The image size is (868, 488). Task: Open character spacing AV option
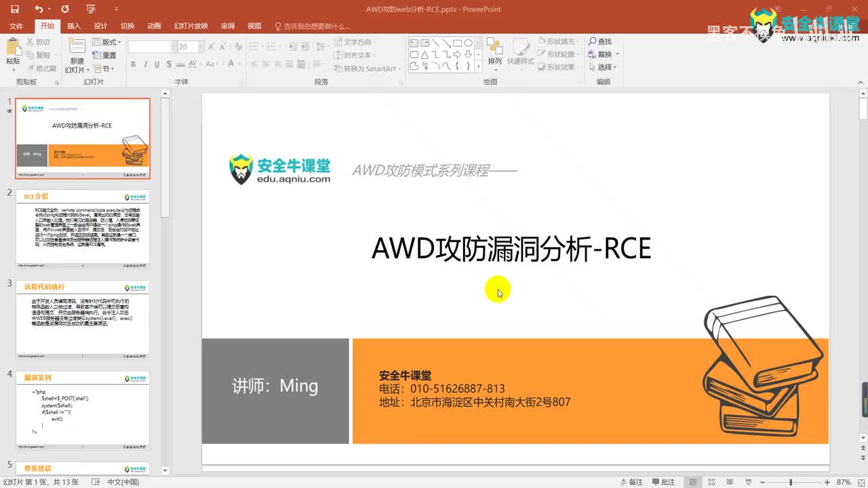[x=193, y=64]
